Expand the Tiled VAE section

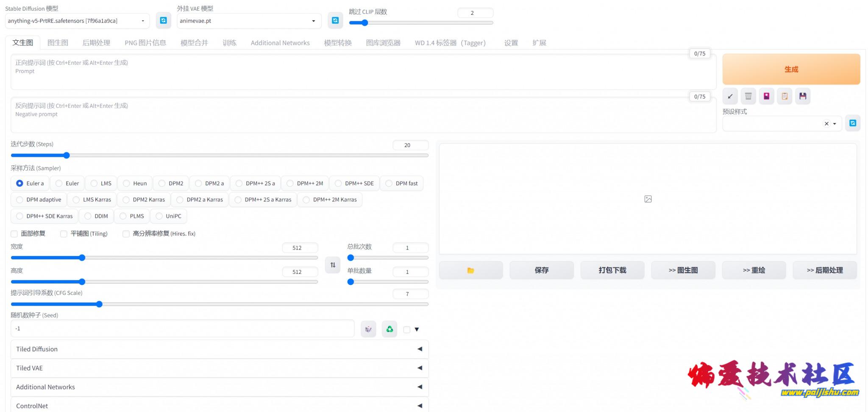point(220,368)
